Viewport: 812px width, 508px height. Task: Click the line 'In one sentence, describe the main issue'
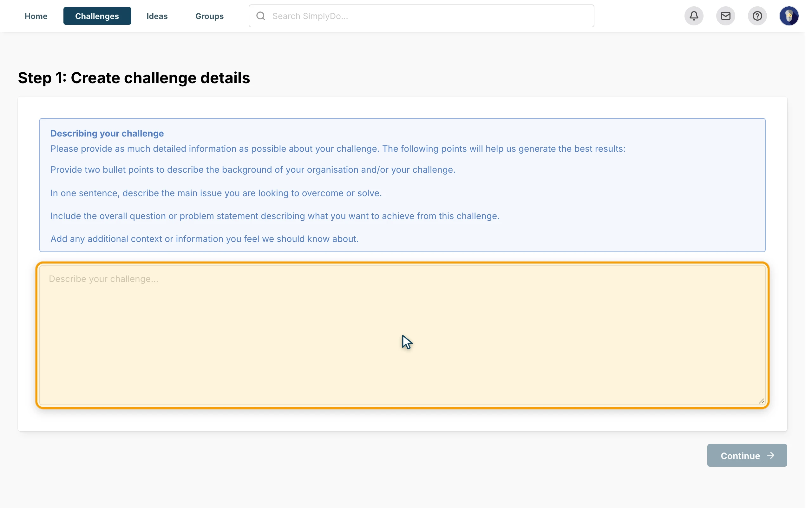216,193
